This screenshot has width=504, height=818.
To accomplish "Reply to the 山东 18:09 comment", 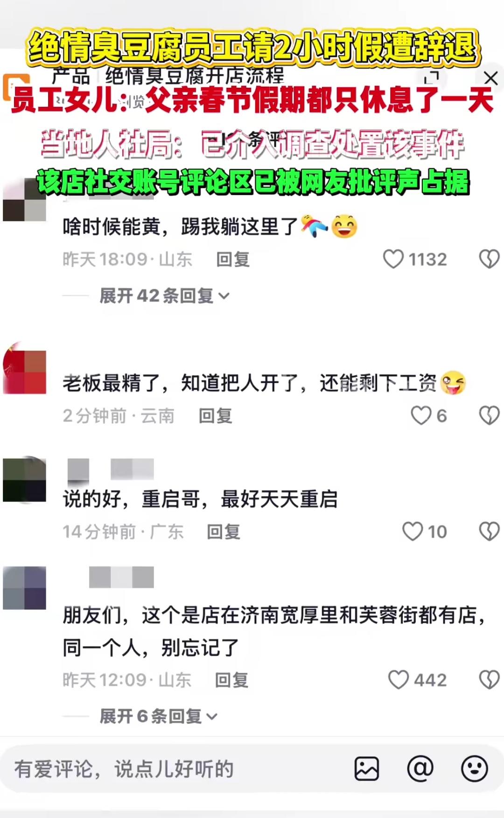I will 233,259.
